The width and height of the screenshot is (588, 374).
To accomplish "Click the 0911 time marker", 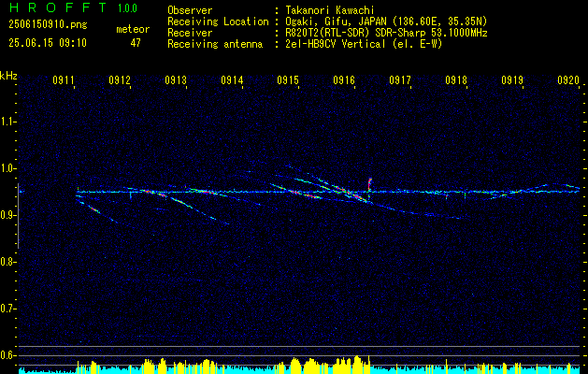I will coord(64,79).
